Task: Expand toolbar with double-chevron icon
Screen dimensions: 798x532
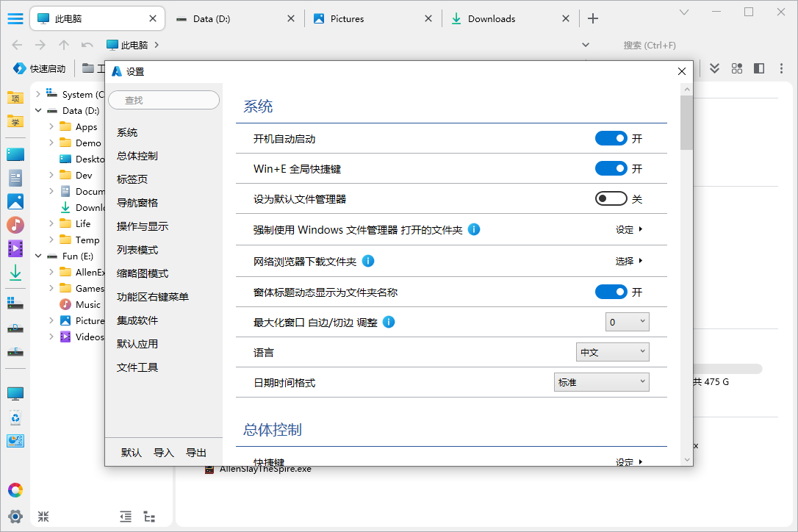Action: point(714,68)
